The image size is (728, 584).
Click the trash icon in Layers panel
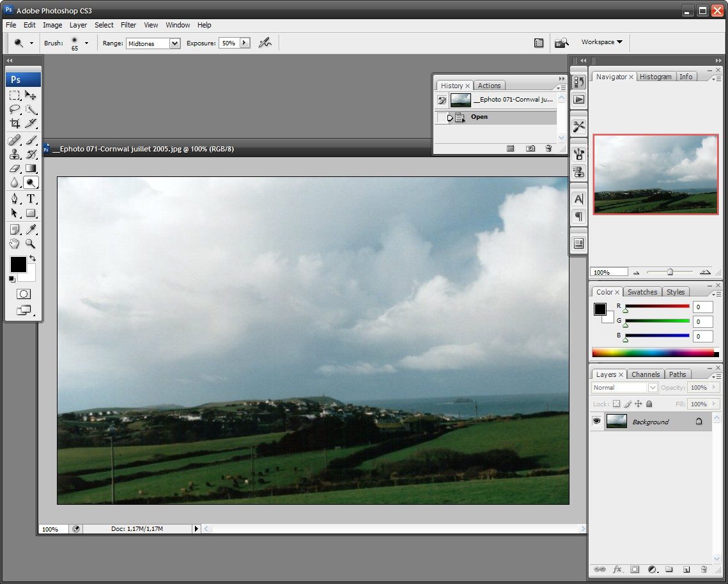coord(703,569)
